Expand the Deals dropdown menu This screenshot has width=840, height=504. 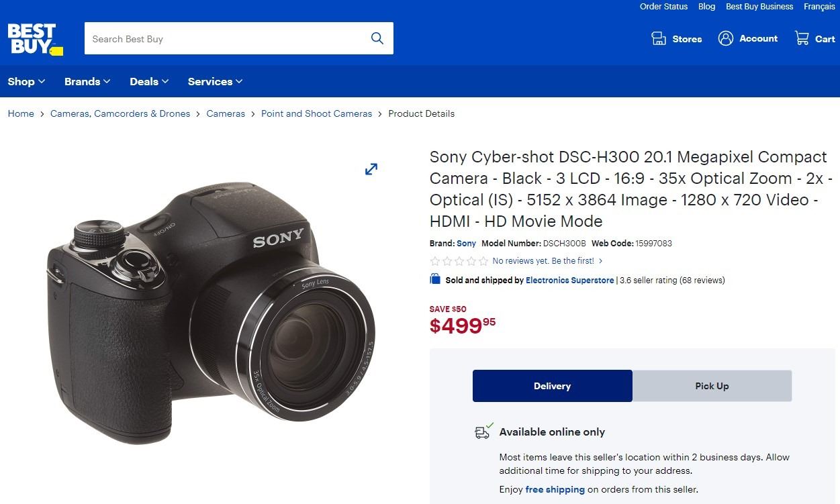tap(149, 81)
